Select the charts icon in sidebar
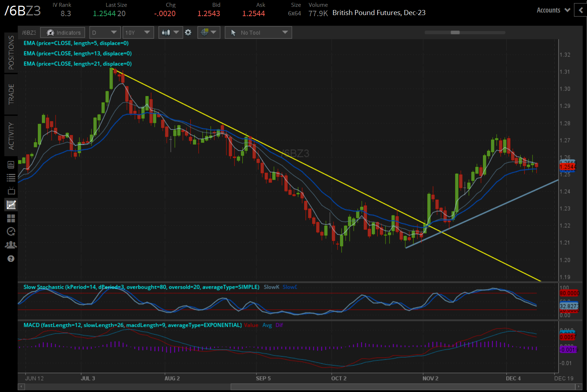The width and height of the screenshot is (587, 392). tap(11, 205)
